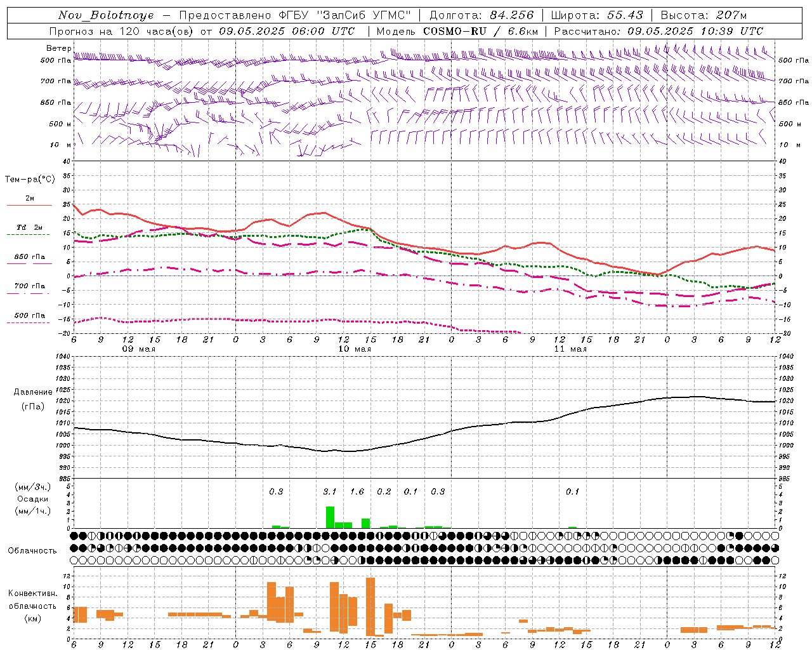Click the (мм/3ч.) precipitation unit label
Image resolution: width=812 pixels, height=650 pixels.
coord(32,487)
